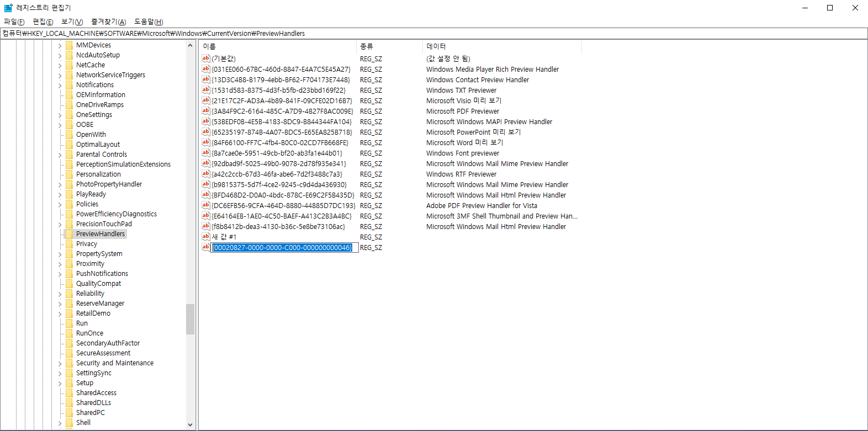Select the QualityCompat key in tree
The image size is (868, 431).
coord(98,284)
